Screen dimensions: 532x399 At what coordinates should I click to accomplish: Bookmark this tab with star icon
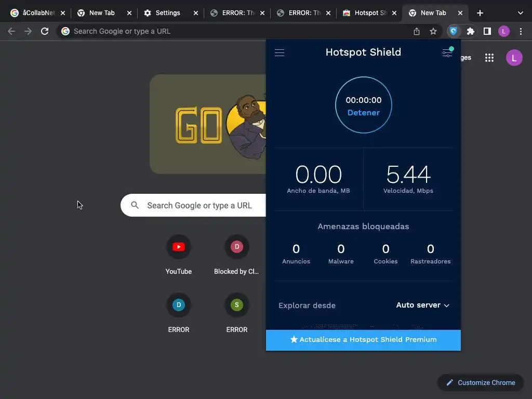[433, 31]
